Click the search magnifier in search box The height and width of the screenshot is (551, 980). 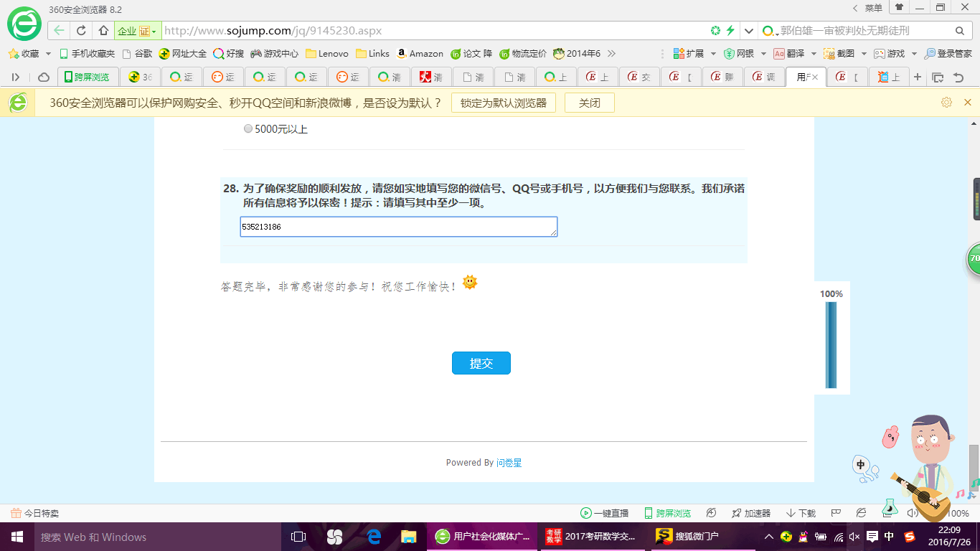click(x=959, y=31)
